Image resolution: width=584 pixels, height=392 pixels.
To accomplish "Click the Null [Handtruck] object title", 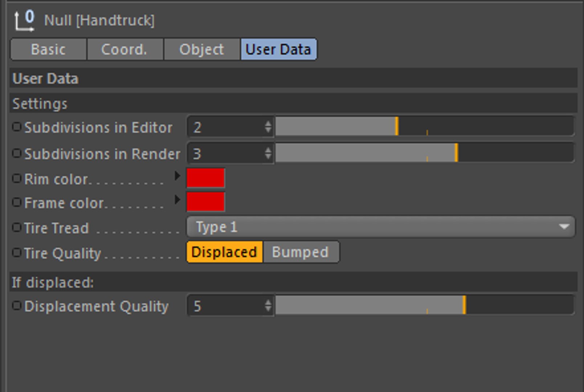I will click(x=99, y=20).
